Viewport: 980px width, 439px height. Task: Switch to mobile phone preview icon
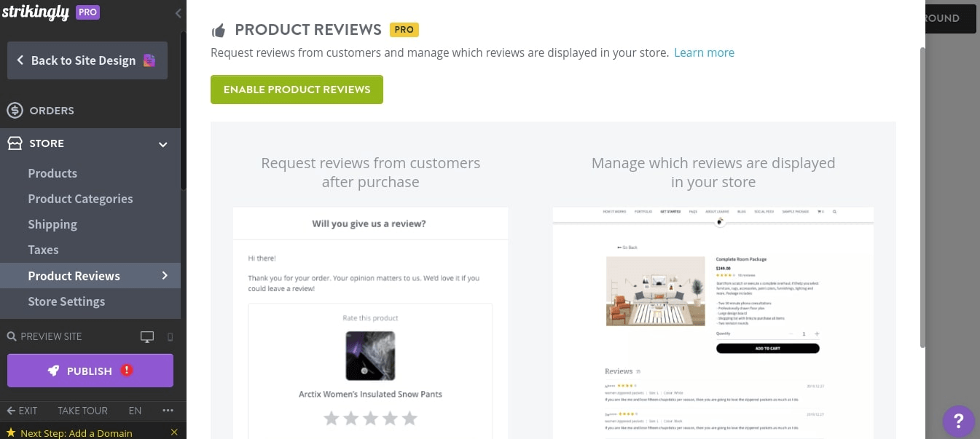[x=170, y=337]
